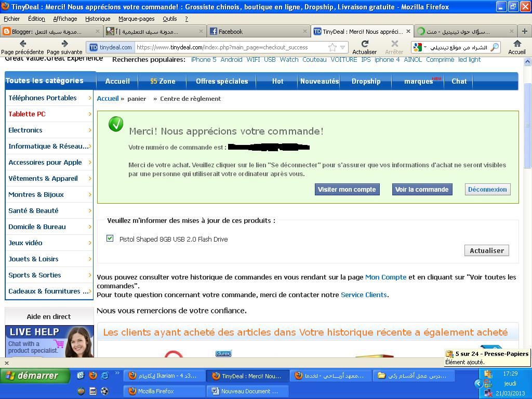Open the Outils menu
532x399 pixels.
click(x=170, y=19)
